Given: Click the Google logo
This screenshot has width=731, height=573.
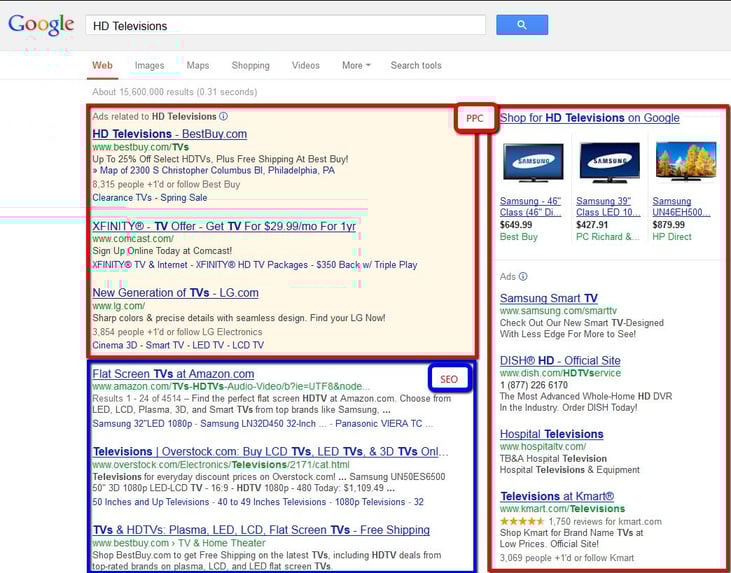Looking at the screenshot, I should [41, 24].
